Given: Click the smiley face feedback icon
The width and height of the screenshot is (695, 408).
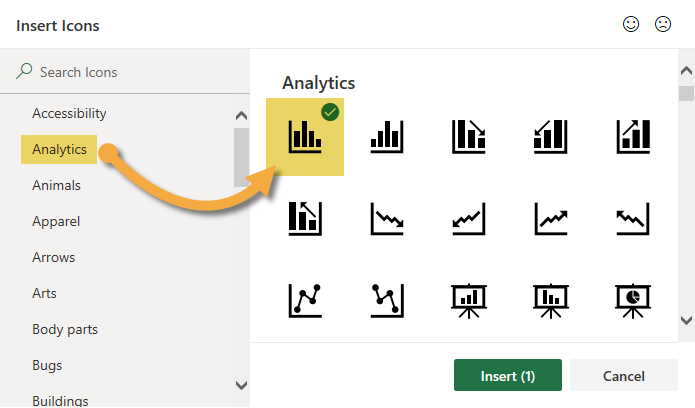Looking at the screenshot, I should point(631,24).
